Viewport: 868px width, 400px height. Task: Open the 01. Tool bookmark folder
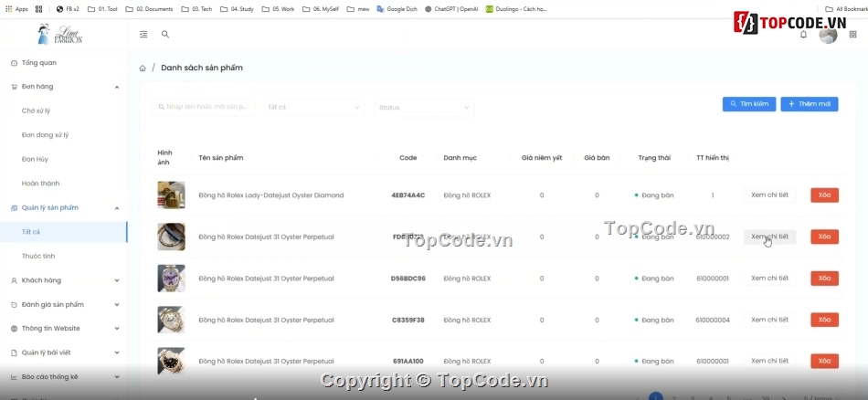point(102,9)
